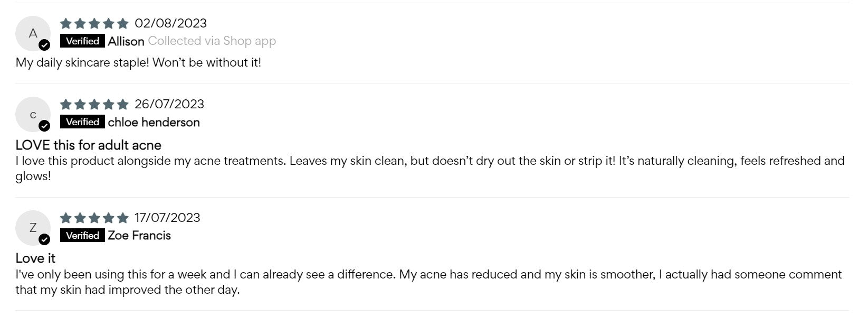Click the five-star rating on chloe henderson's review
The image size is (868, 316).
pyautogui.click(x=94, y=104)
